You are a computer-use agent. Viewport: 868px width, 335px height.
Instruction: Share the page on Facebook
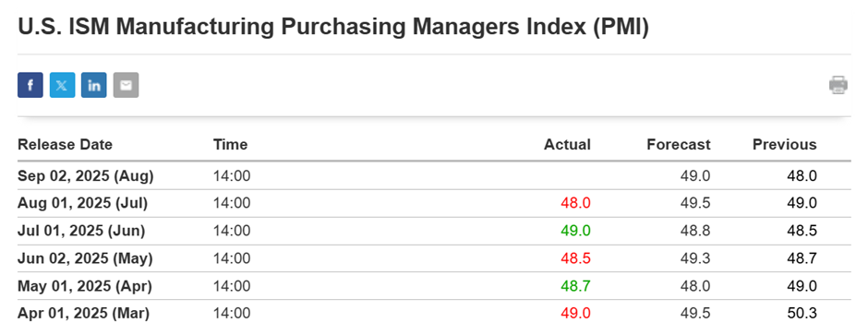point(30,85)
